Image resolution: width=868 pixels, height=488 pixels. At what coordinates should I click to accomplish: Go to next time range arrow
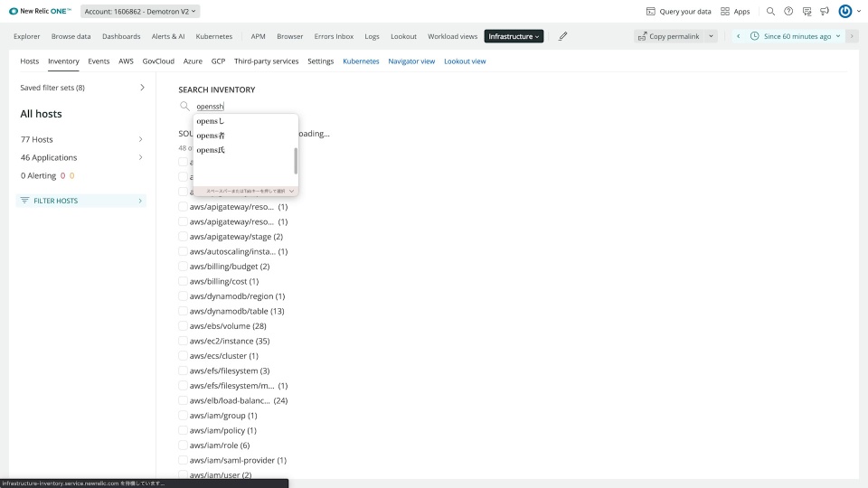click(x=852, y=36)
